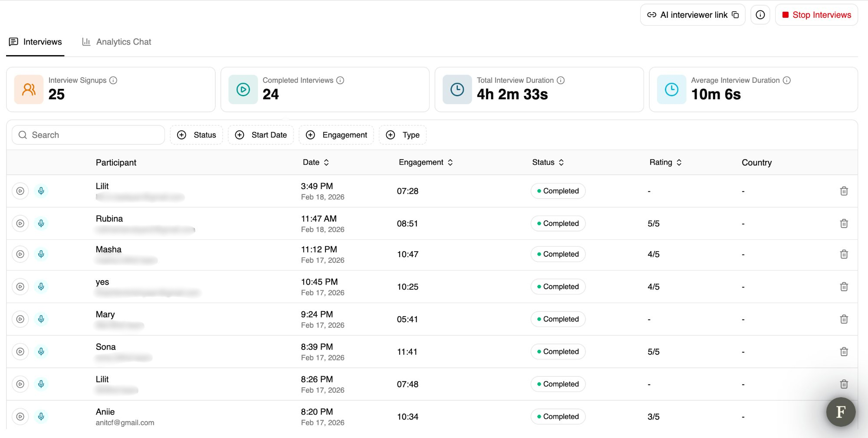Image resolution: width=868 pixels, height=438 pixels.
Task: Click the Search input field
Action: 88,135
